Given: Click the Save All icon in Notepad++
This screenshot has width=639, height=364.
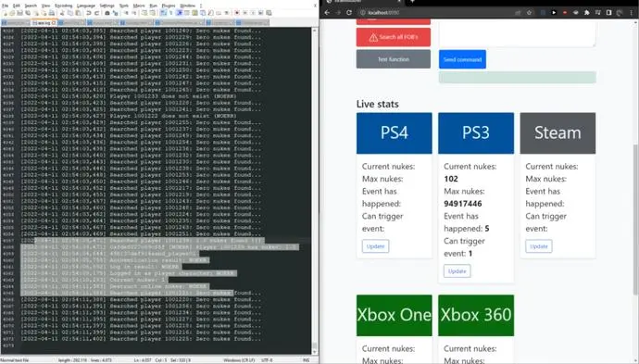Looking at the screenshot, I should [x=28, y=13].
